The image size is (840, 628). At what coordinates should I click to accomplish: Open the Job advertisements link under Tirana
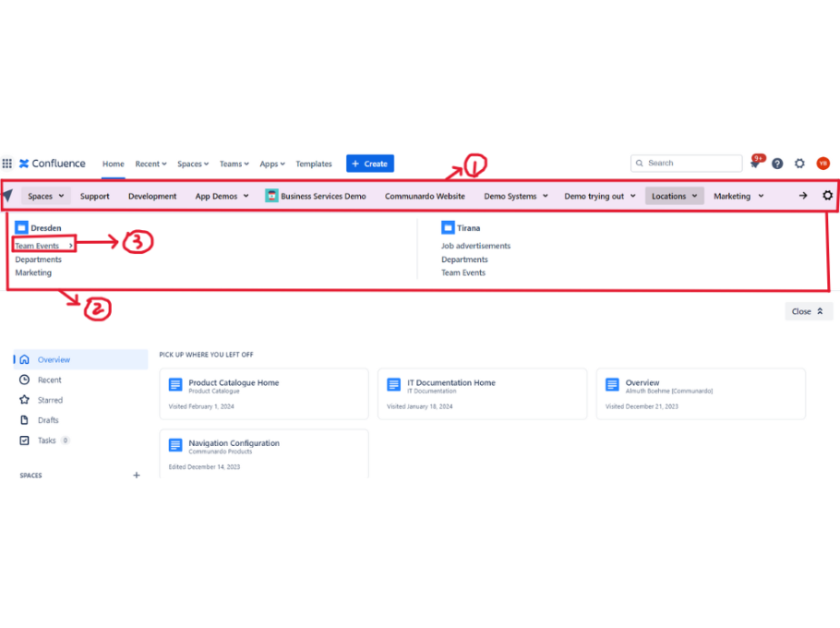pyautogui.click(x=475, y=246)
